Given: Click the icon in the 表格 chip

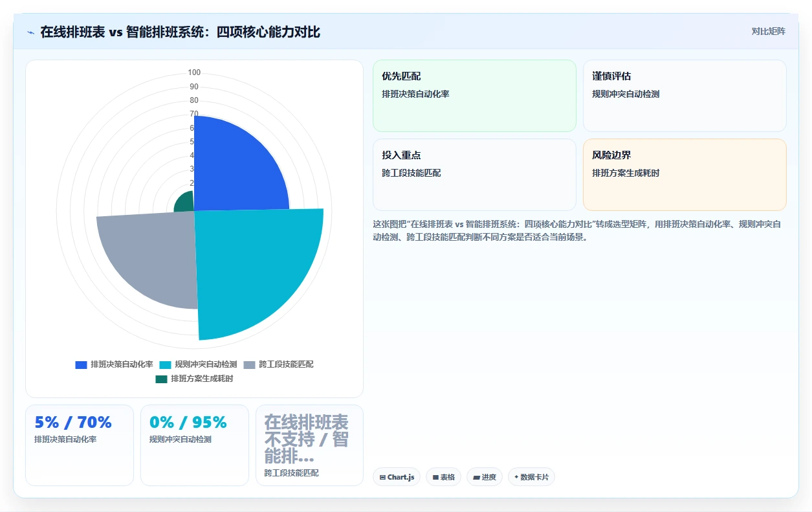Looking at the screenshot, I should click(435, 478).
